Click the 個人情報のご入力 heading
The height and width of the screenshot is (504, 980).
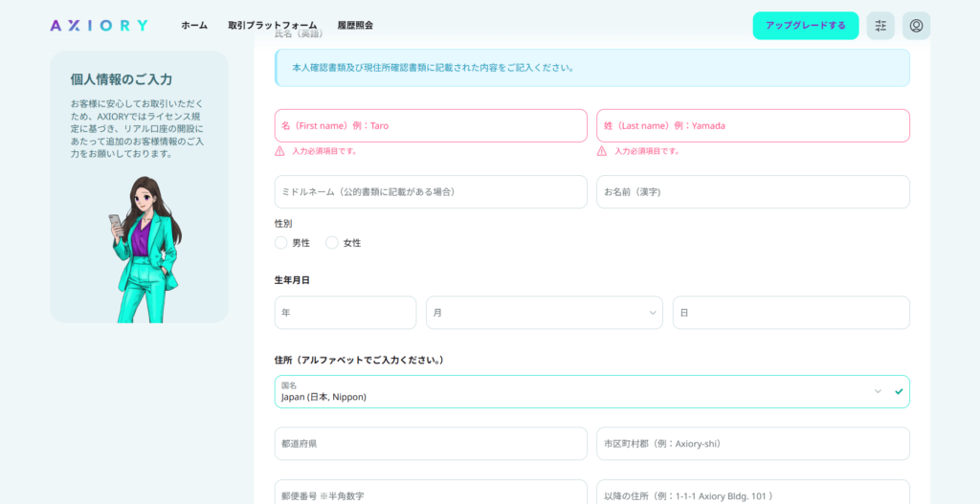click(122, 79)
